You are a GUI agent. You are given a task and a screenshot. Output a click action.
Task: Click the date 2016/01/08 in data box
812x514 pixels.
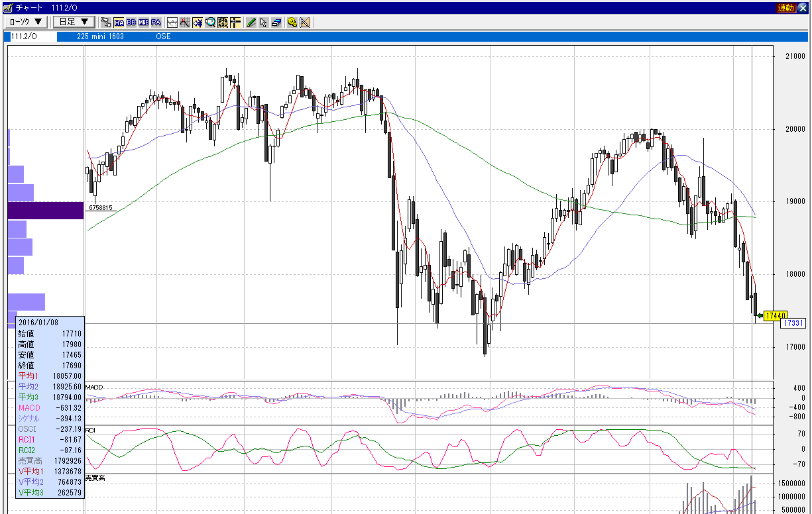click(x=38, y=323)
